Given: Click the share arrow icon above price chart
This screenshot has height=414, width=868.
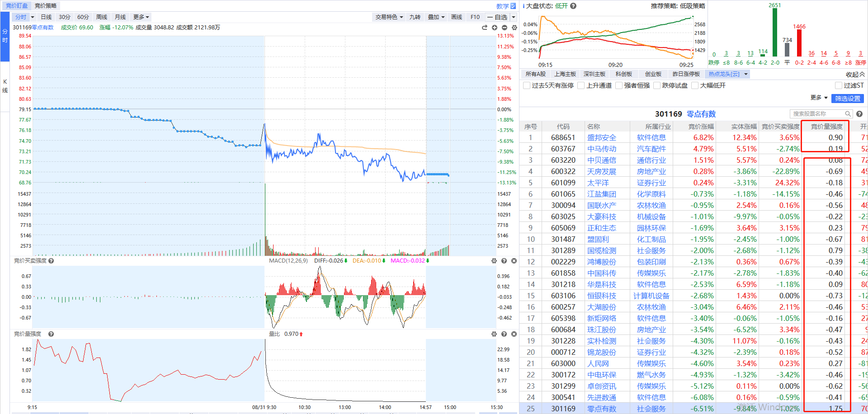Looking at the screenshot, I should point(485,28).
